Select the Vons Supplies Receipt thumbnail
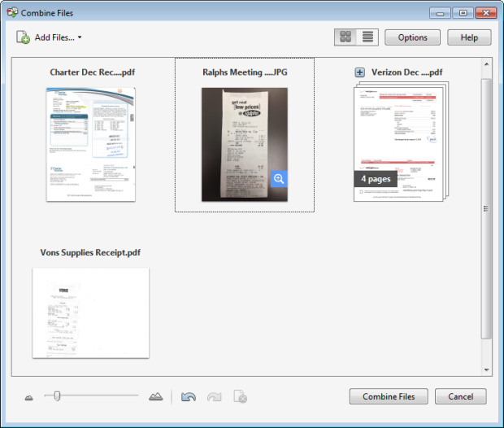 [91, 312]
